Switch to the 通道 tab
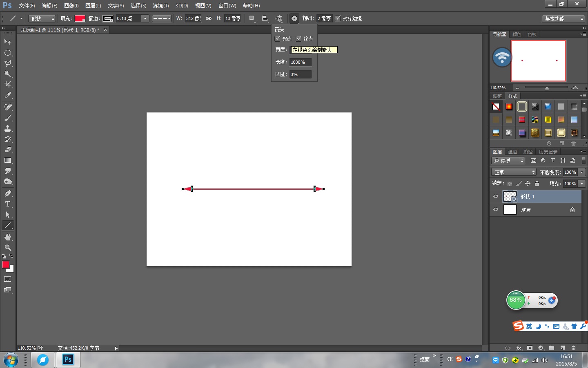 (512, 152)
